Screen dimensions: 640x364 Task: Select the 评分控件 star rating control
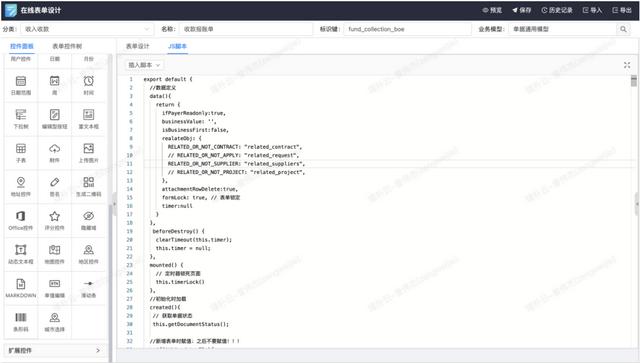[55, 221]
